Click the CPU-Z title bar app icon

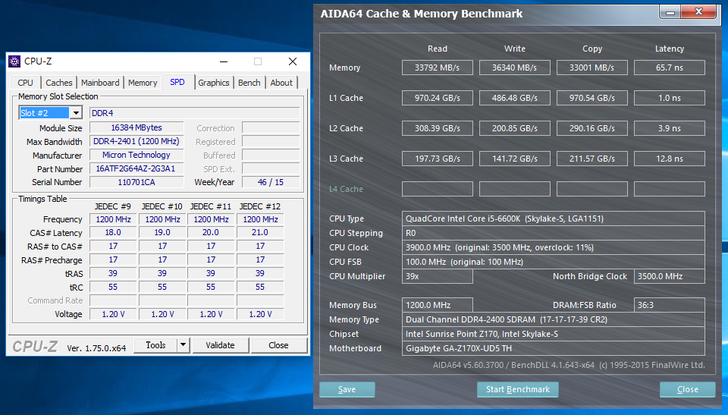click(x=15, y=62)
